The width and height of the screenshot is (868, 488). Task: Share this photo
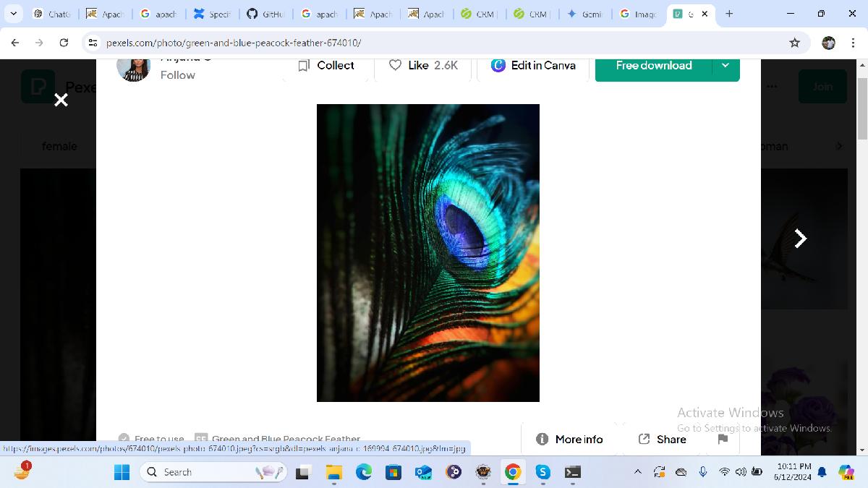663,439
